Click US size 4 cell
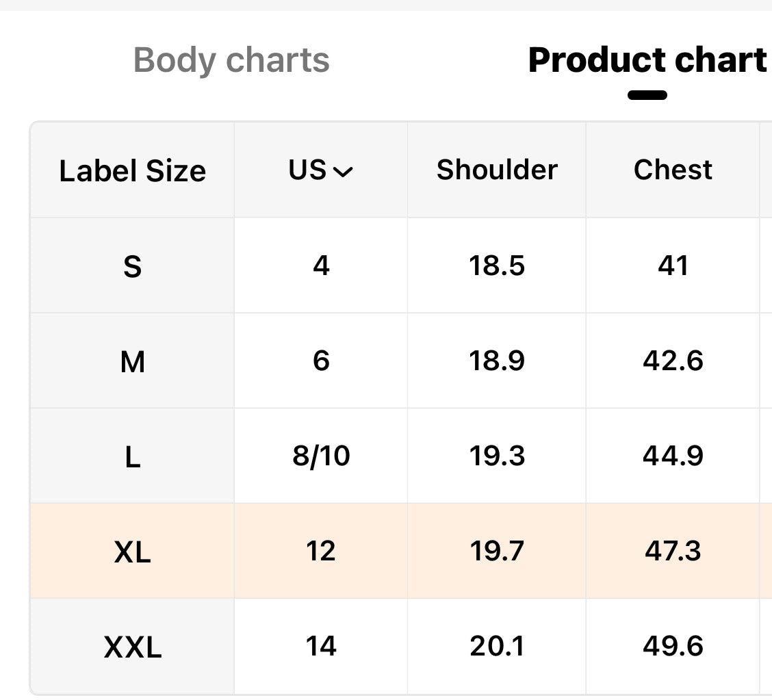Viewport: 772px width, 700px height. pyautogui.click(x=321, y=265)
